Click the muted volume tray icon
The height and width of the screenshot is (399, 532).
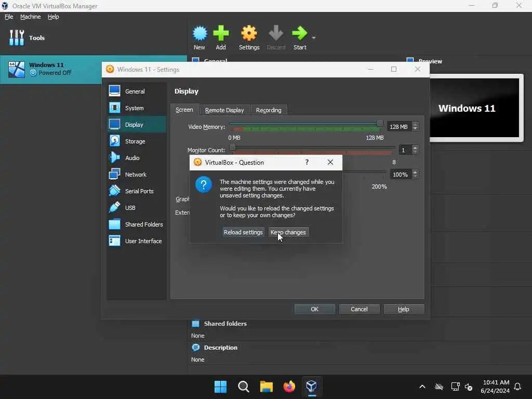(x=469, y=387)
